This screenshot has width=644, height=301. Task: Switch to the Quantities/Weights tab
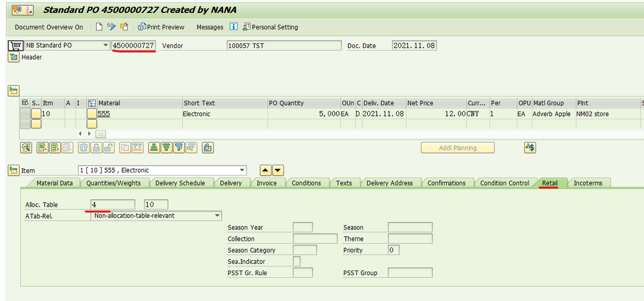click(113, 183)
